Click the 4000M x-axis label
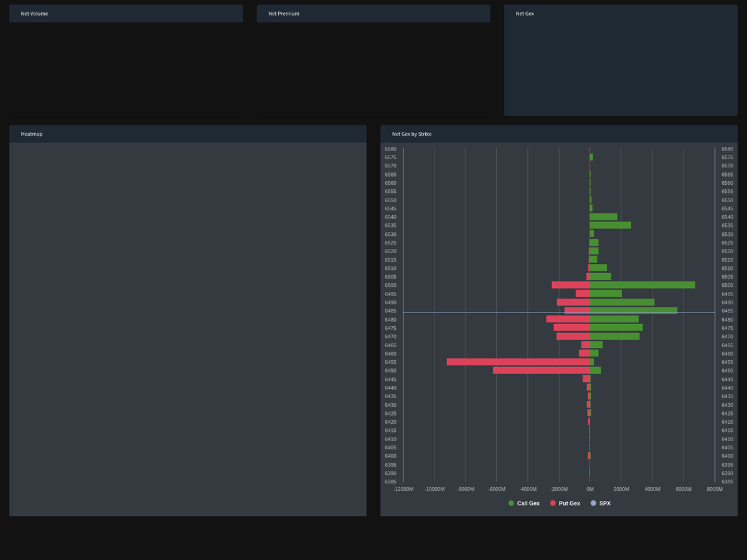The image size is (747, 560). pyautogui.click(x=652, y=489)
